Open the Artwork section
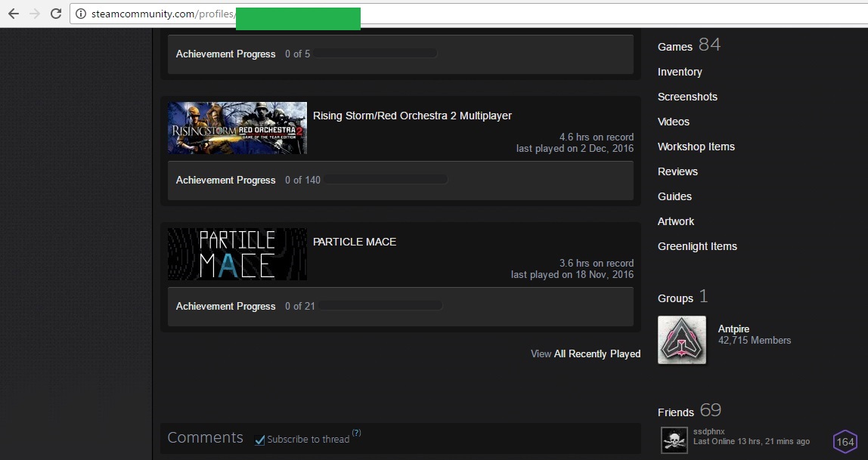This screenshot has width=868, height=460. click(676, 221)
